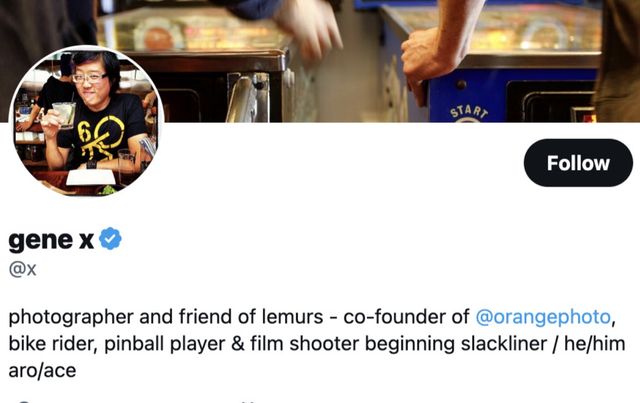Open the circular profile picture

[x=86, y=121]
